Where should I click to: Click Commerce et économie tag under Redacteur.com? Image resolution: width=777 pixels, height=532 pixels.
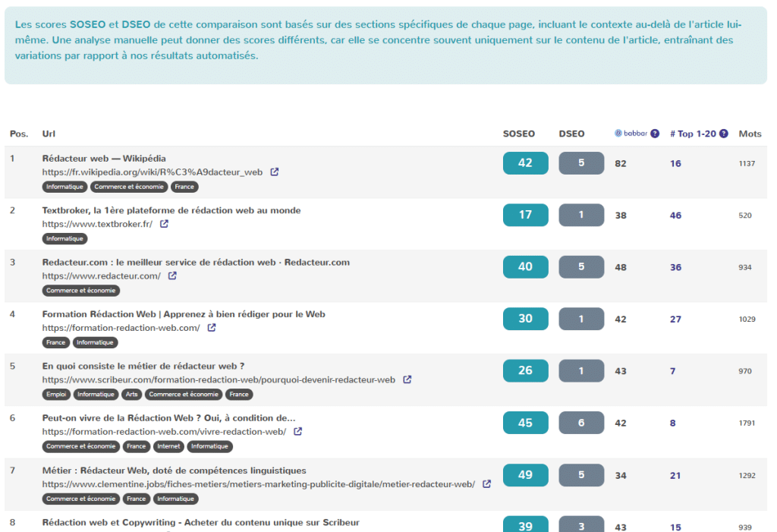[x=80, y=291]
